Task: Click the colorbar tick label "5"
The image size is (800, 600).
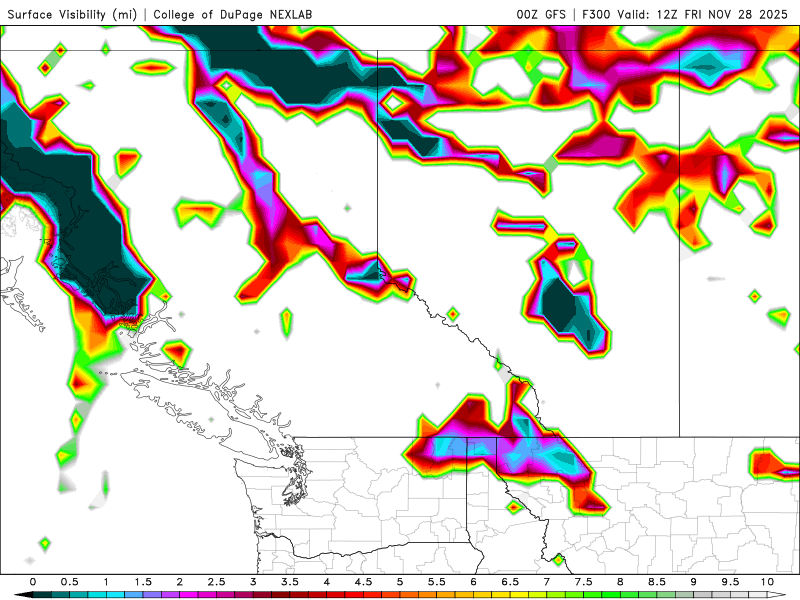Action: point(400,582)
